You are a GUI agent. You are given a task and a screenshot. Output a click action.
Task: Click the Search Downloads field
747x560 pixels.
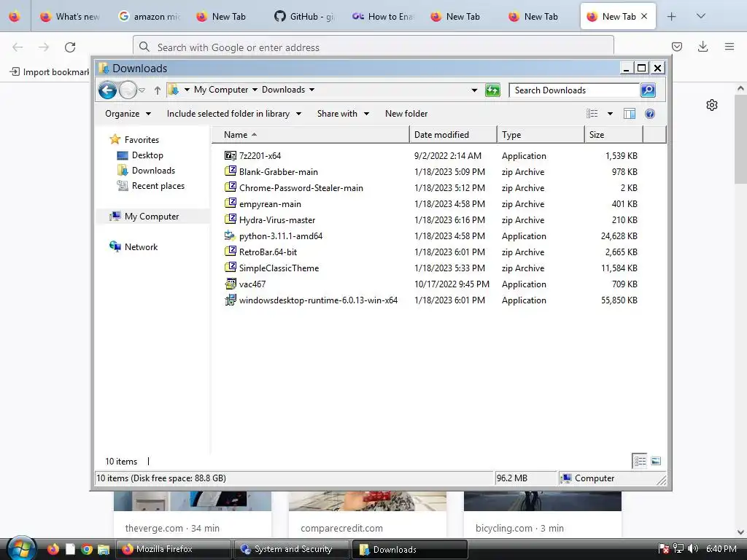(x=574, y=90)
